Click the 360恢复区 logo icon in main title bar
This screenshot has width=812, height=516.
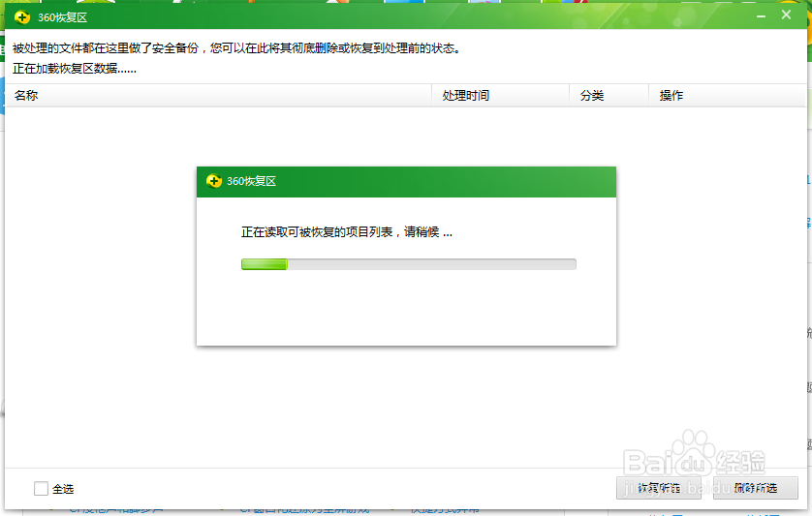click(x=22, y=17)
